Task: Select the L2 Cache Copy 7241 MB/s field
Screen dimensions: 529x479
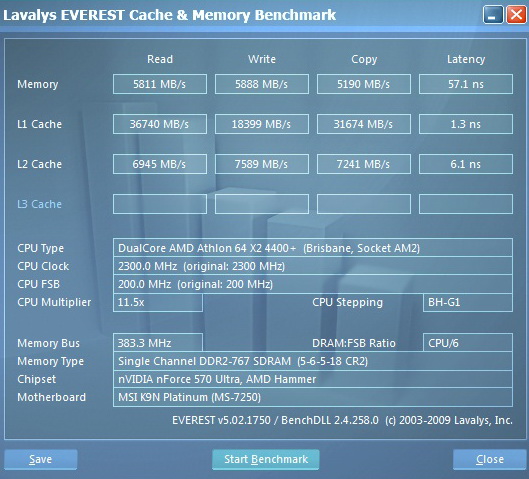Action: [364, 164]
